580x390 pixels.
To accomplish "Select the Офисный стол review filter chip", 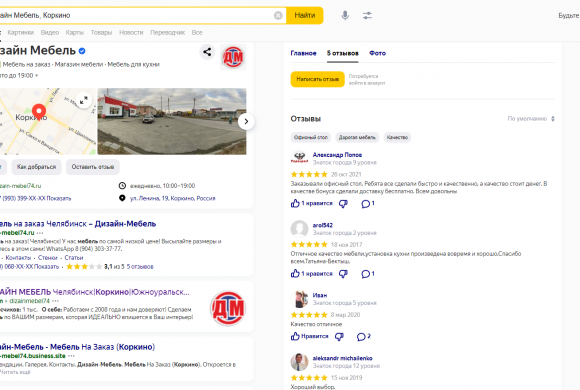I will tap(311, 137).
